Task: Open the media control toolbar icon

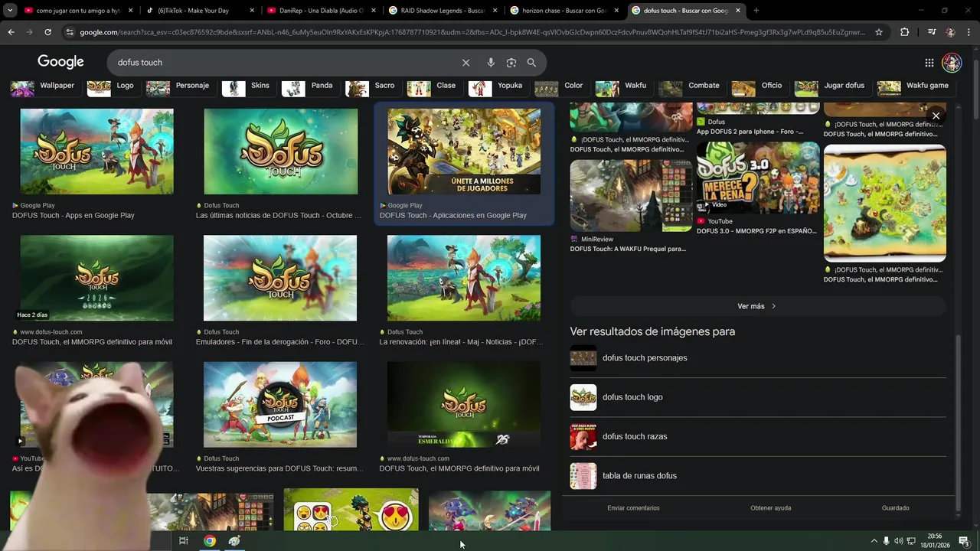Action: (x=932, y=32)
